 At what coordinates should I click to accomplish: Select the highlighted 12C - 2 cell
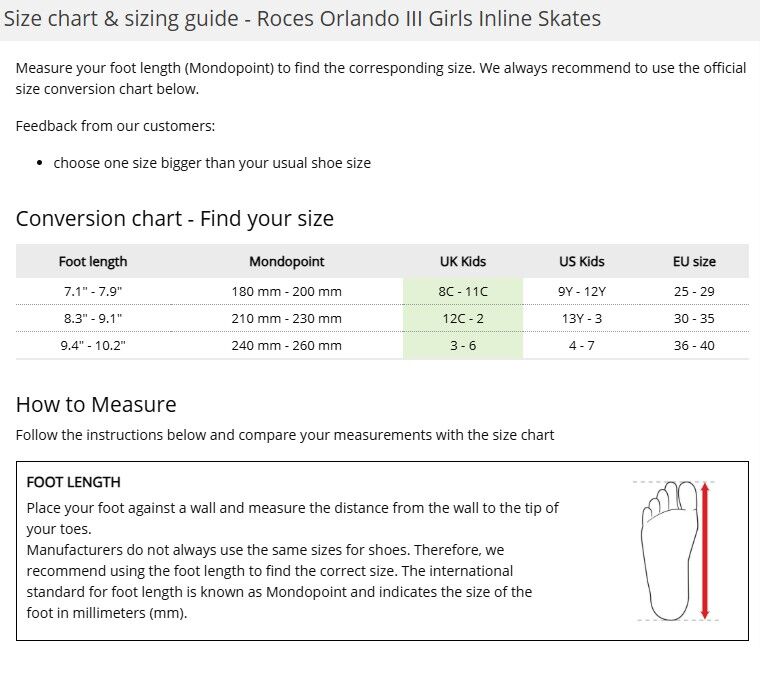point(463,318)
